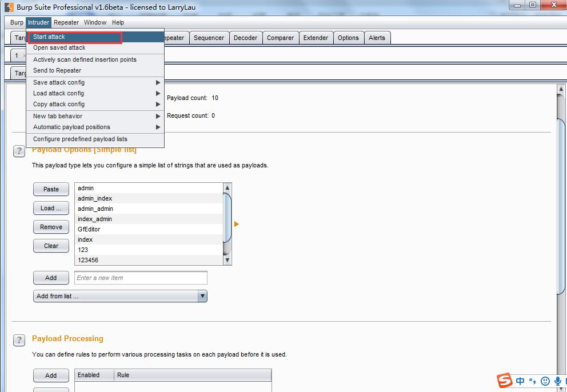Click Add button beside new item field

51,278
